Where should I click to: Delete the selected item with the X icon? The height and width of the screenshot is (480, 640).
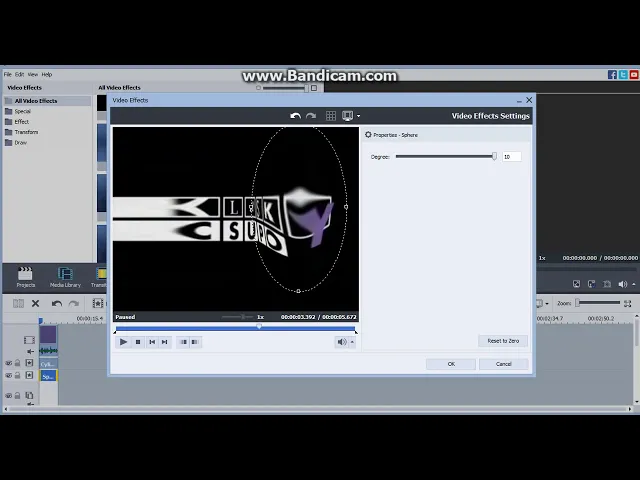pos(36,303)
